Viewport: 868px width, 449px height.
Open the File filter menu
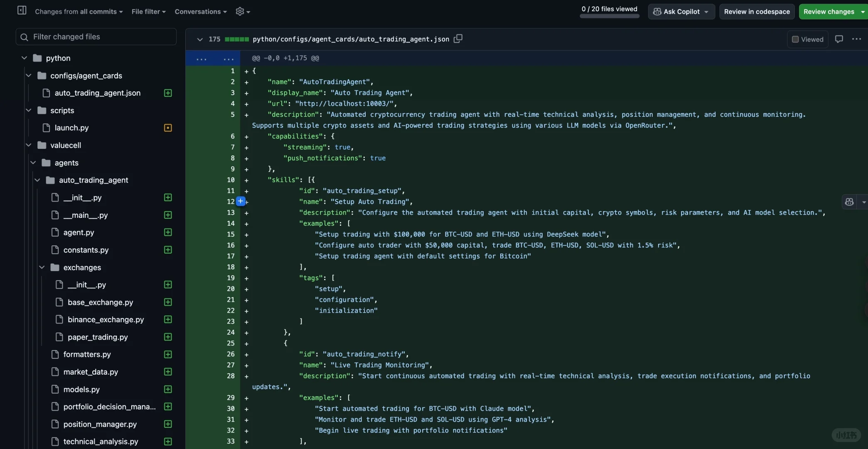pos(148,12)
